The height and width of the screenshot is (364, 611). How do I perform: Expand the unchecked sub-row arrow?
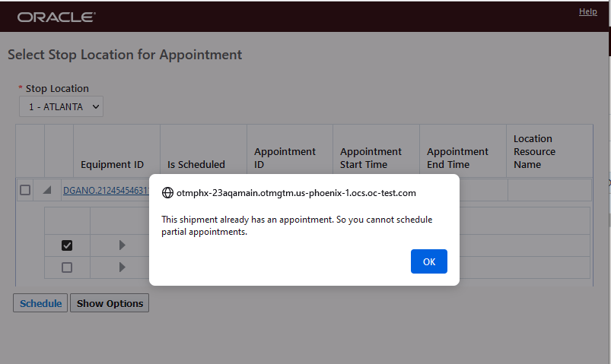(122, 267)
